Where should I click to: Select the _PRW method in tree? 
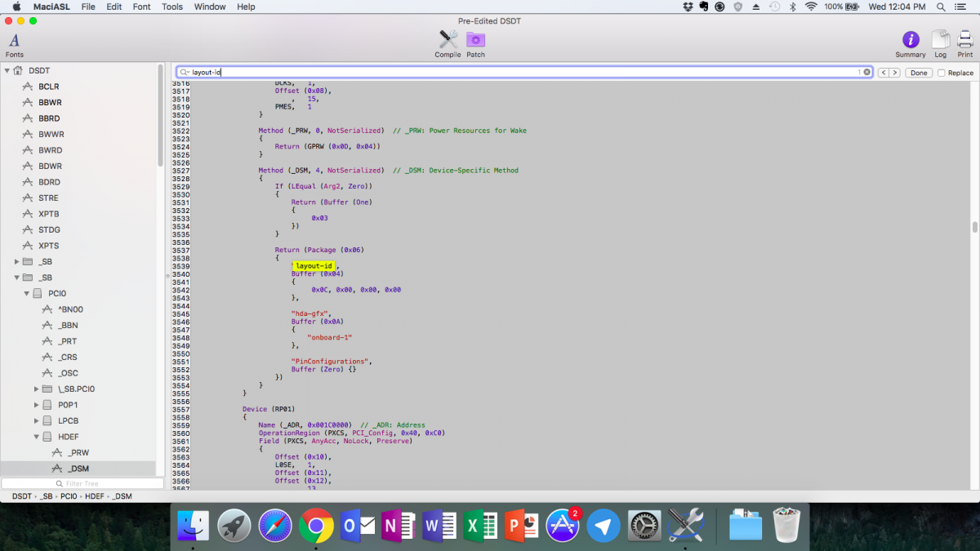[x=78, y=452]
